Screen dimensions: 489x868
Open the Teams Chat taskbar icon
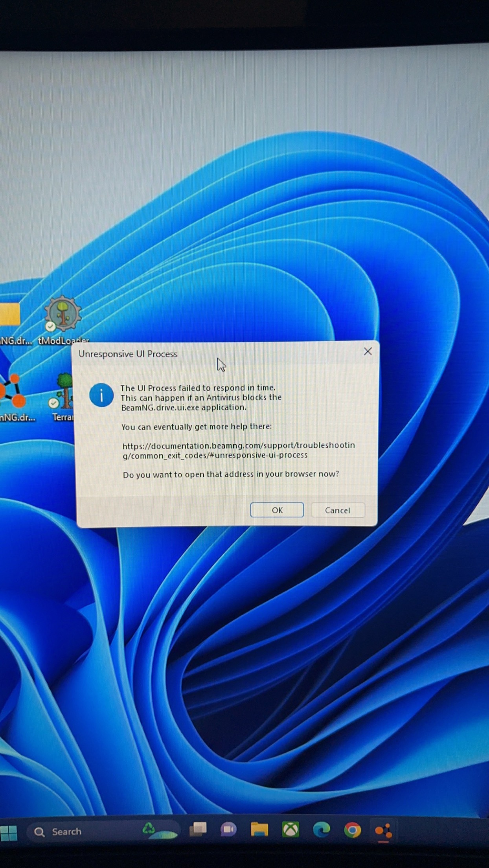tap(228, 829)
